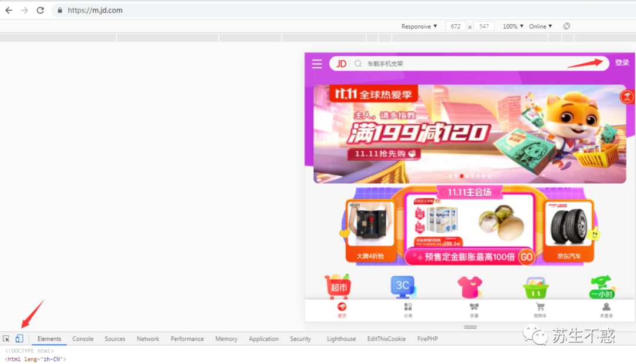Switch to the Security tab
Screen dimensions: 636x364
tap(300, 339)
